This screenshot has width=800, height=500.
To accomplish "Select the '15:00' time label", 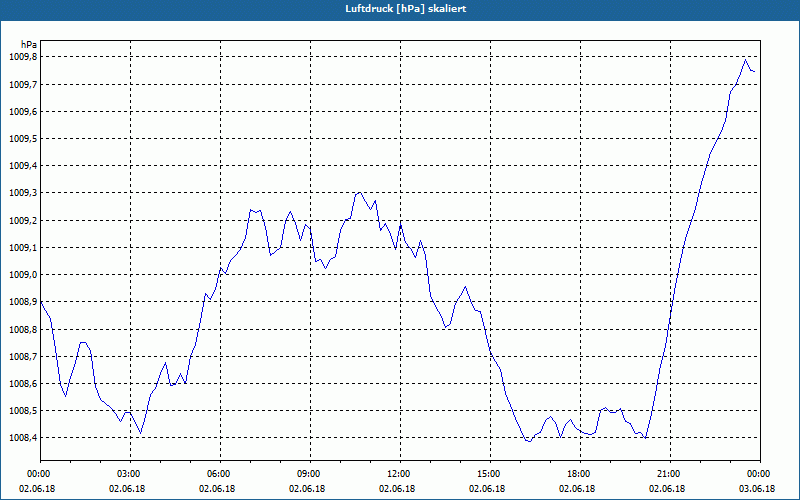I will (487, 474).
